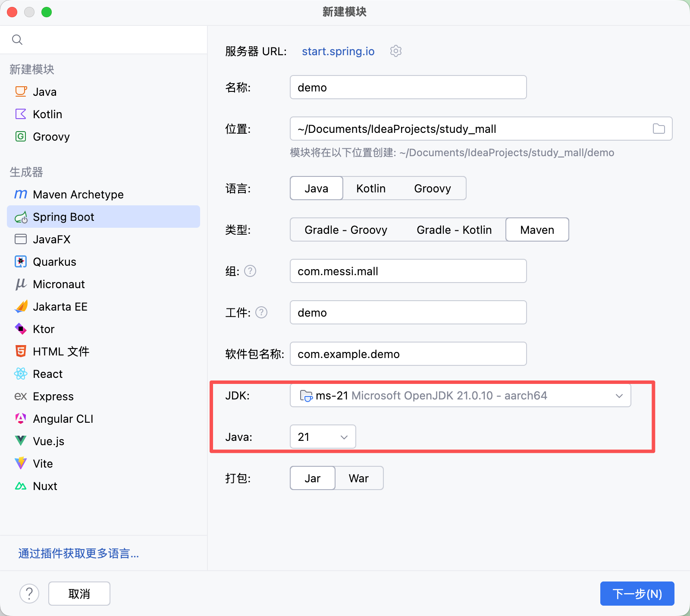Open server URL settings gear
The height and width of the screenshot is (616, 690).
pyautogui.click(x=396, y=51)
